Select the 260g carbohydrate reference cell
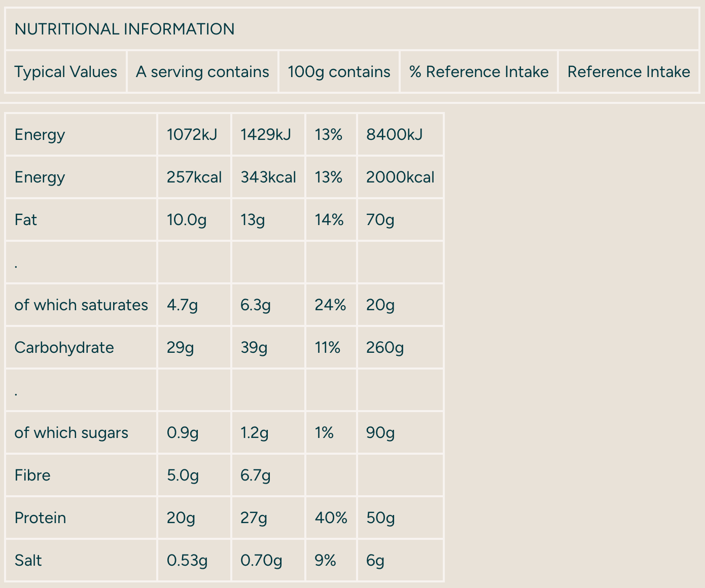The image size is (705, 588). 385,347
